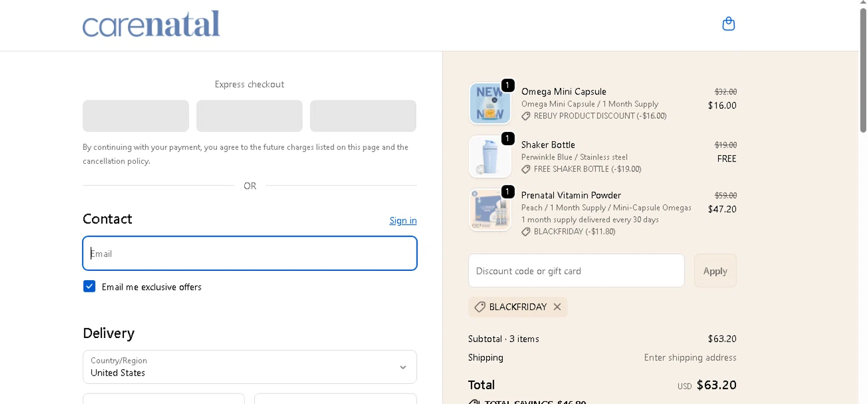
Task: Click the Express checkout heading
Action: 249,85
